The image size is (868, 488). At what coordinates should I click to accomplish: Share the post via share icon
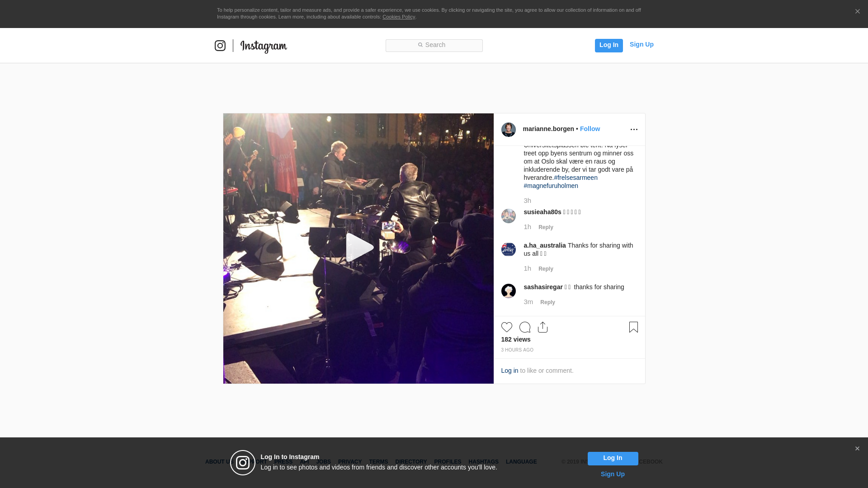[543, 327]
